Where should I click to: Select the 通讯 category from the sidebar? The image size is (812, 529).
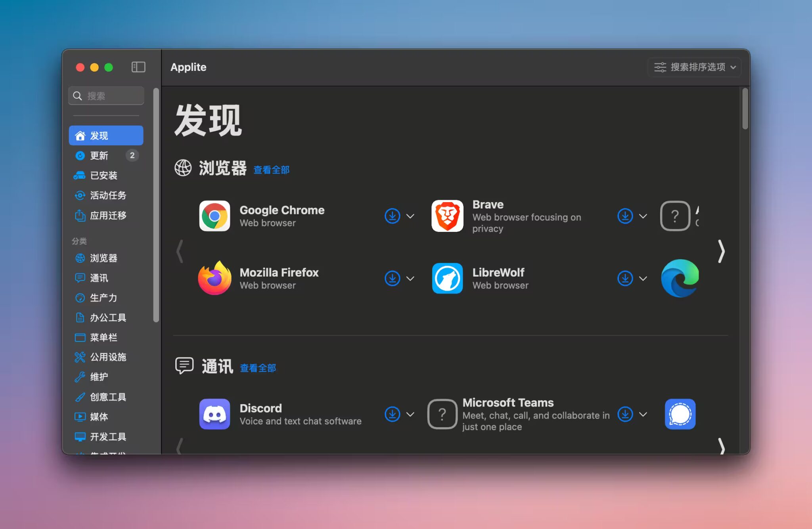(x=99, y=278)
